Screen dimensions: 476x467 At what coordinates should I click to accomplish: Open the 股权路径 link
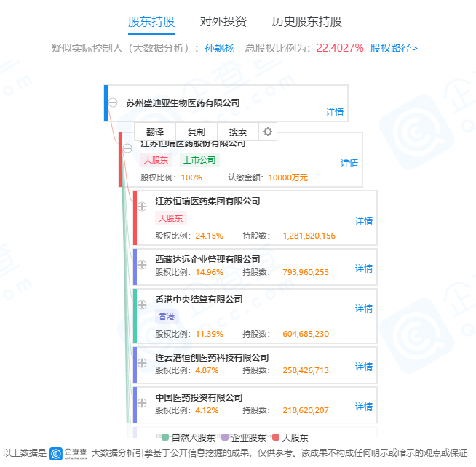tap(394, 48)
